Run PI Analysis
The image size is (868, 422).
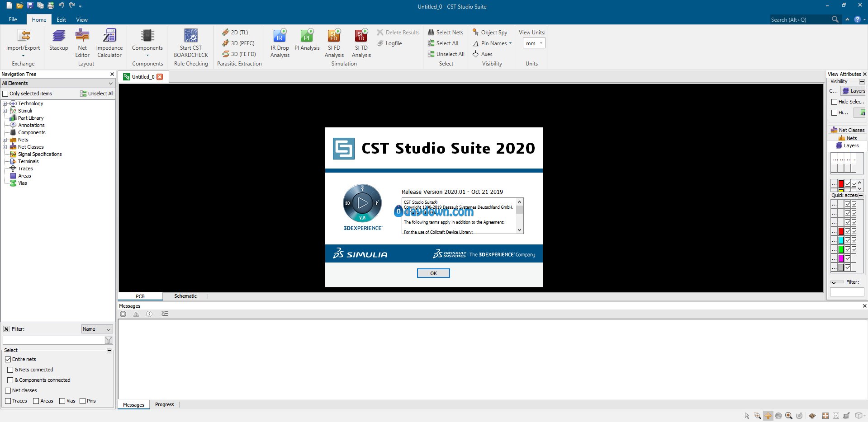(x=307, y=40)
